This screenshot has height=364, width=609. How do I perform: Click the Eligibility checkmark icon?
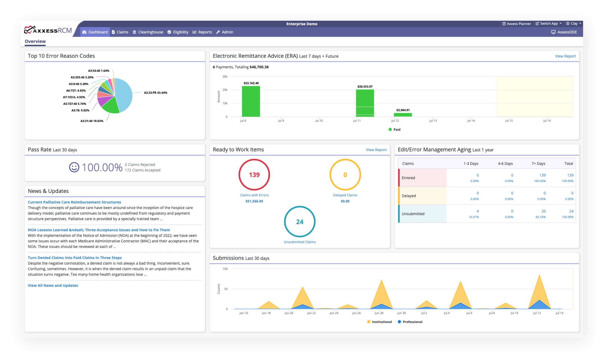[169, 32]
